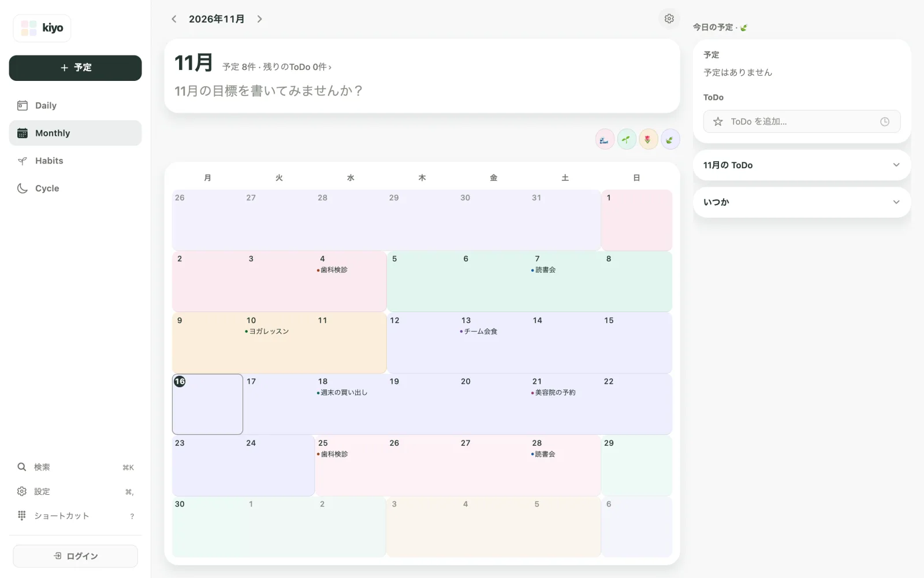This screenshot has width=924, height=578.
Task: Expand the 11月の ToDo section
Action: pos(802,165)
